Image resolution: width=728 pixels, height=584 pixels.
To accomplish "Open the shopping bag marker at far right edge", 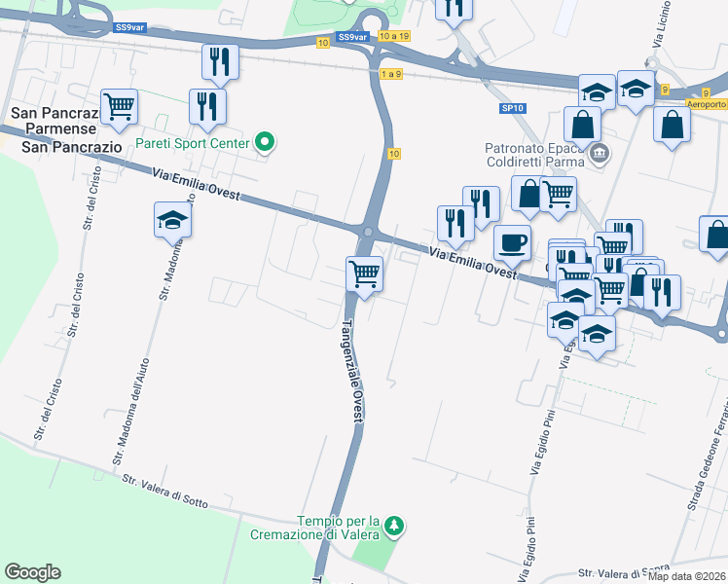I will click(x=715, y=237).
